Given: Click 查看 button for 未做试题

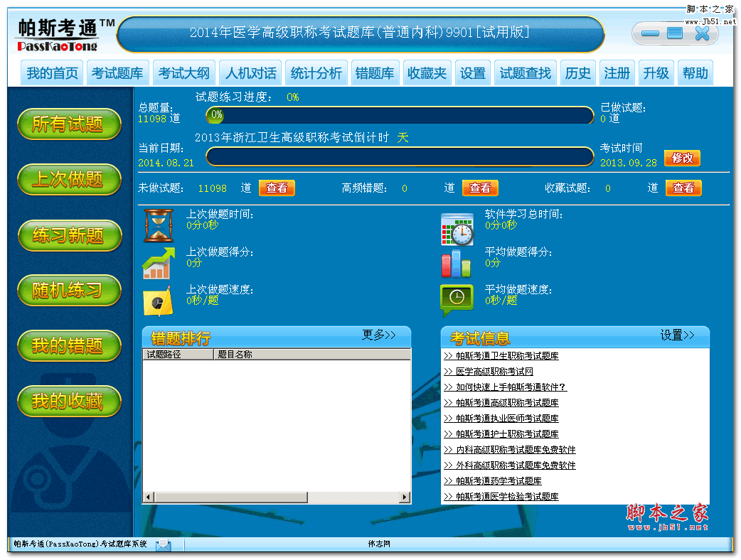Looking at the screenshot, I should tap(277, 188).
